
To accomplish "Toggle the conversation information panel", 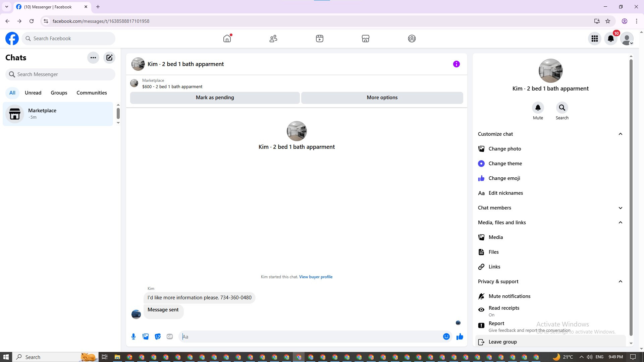I will pos(456,64).
